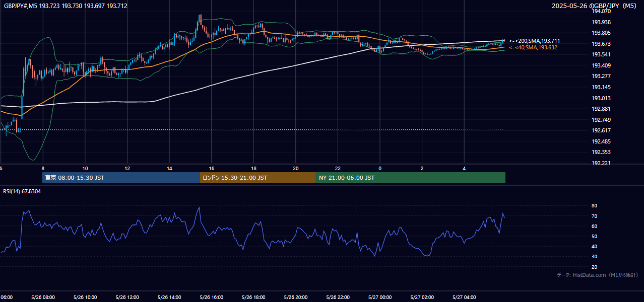Click the 5/26 22:00 date label

click(338, 297)
